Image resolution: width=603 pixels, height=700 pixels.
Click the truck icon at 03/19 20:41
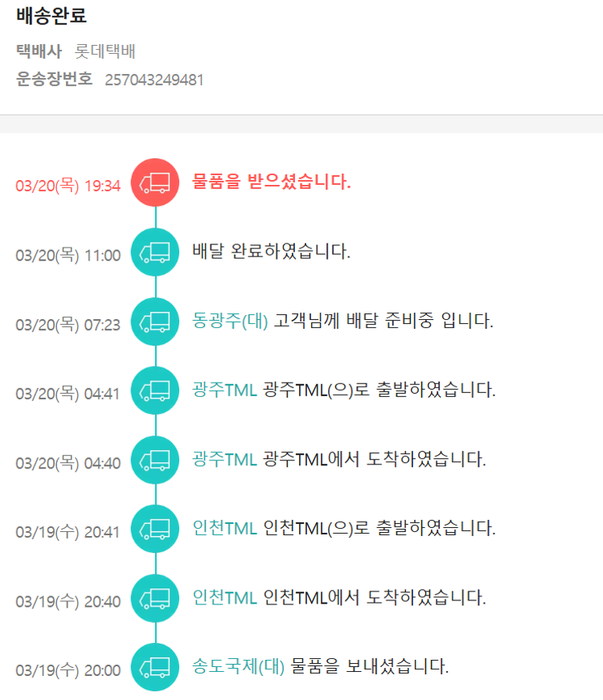(155, 530)
